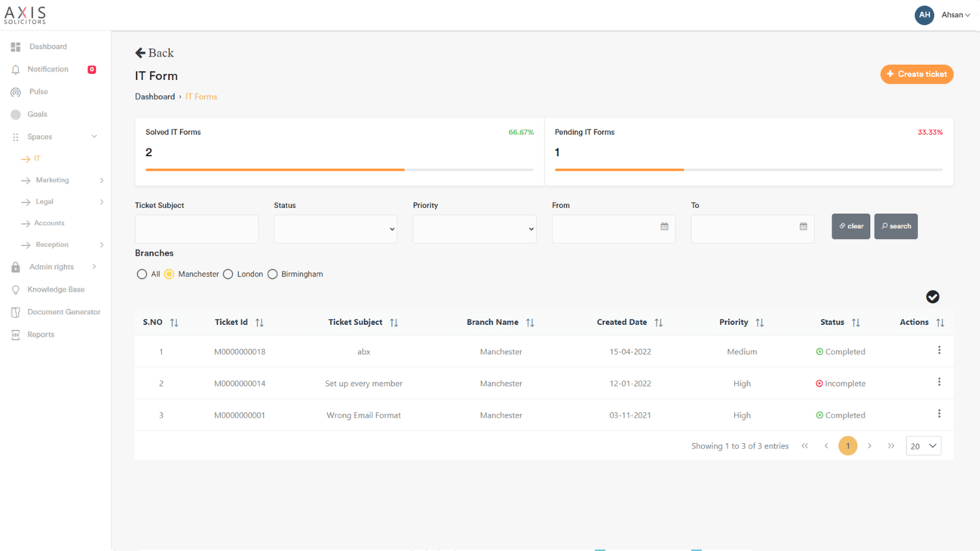Focus the From date input field

614,229
